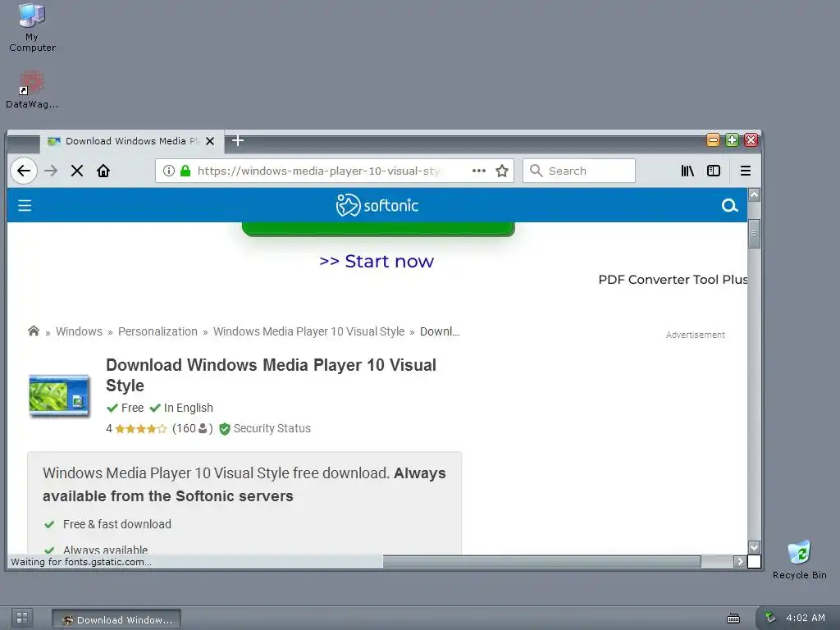Click the forward navigation arrow
Screen dimensions: 840x630
click(x=51, y=171)
